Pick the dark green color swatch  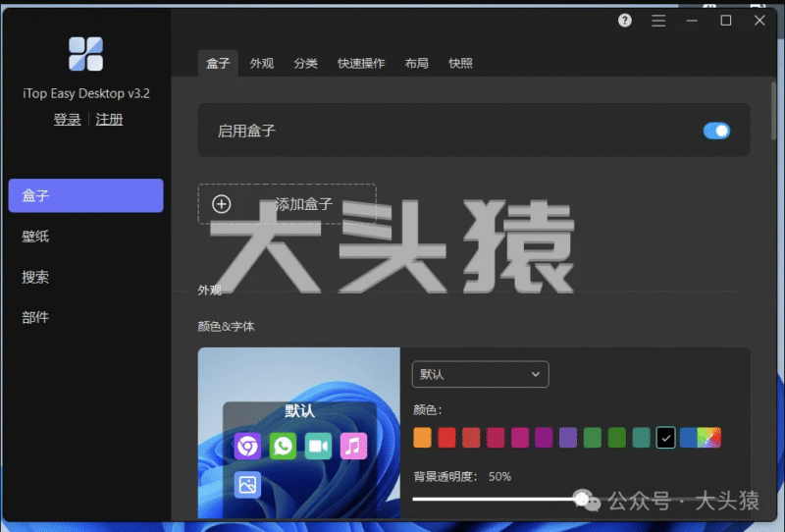[617, 438]
